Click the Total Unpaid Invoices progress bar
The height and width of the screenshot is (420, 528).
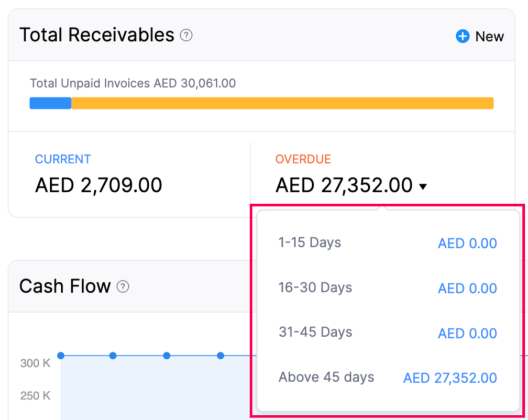point(261,103)
